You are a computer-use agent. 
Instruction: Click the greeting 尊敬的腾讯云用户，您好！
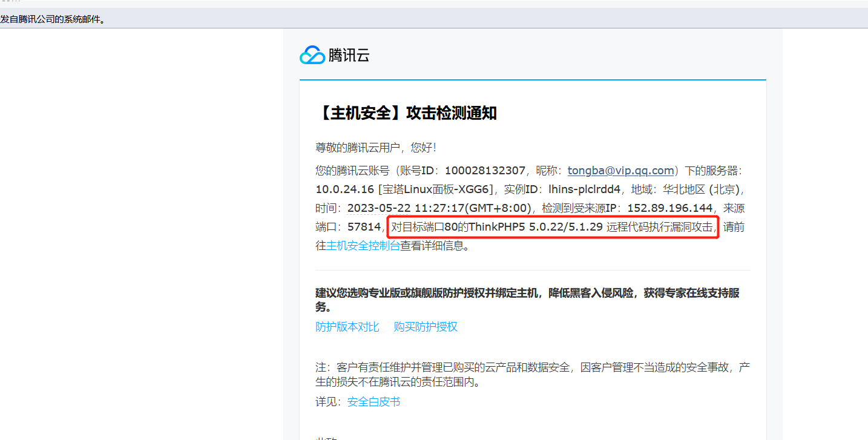tap(376, 148)
